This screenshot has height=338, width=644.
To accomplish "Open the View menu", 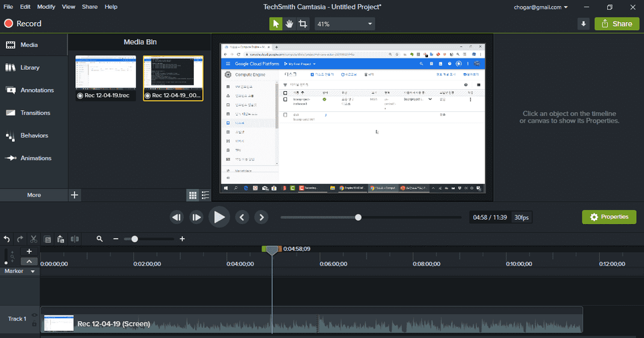I will [x=68, y=7].
